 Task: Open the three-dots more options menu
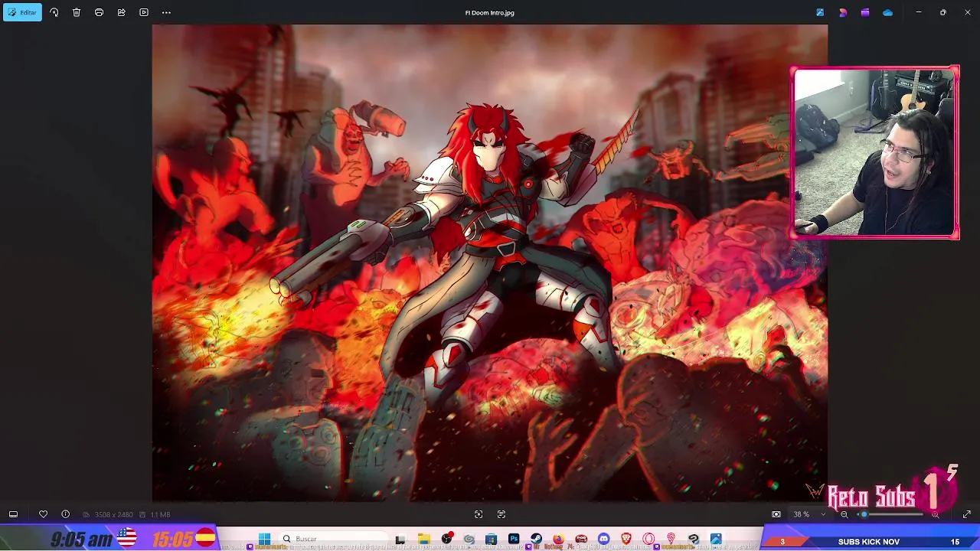166,12
